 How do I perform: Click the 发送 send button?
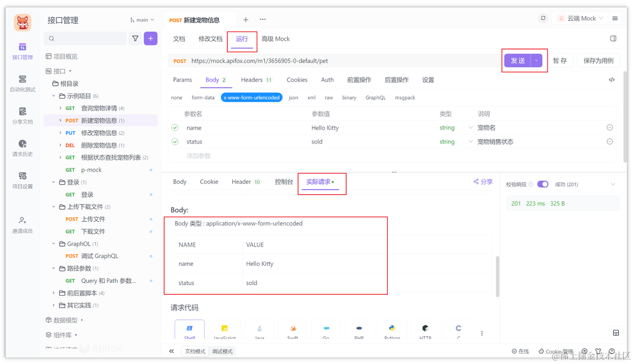[x=518, y=60]
